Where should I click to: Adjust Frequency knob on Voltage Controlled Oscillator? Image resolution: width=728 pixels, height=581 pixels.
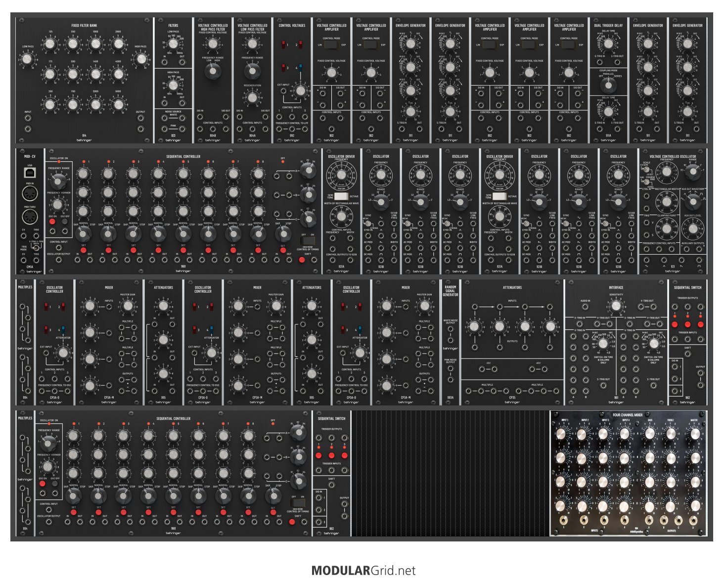point(667,172)
